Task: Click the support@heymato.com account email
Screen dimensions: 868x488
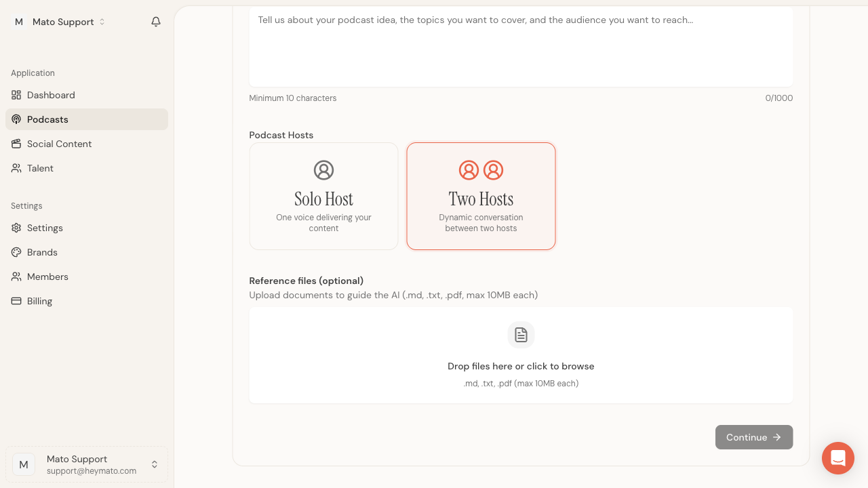Action: [x=92, y=470]
